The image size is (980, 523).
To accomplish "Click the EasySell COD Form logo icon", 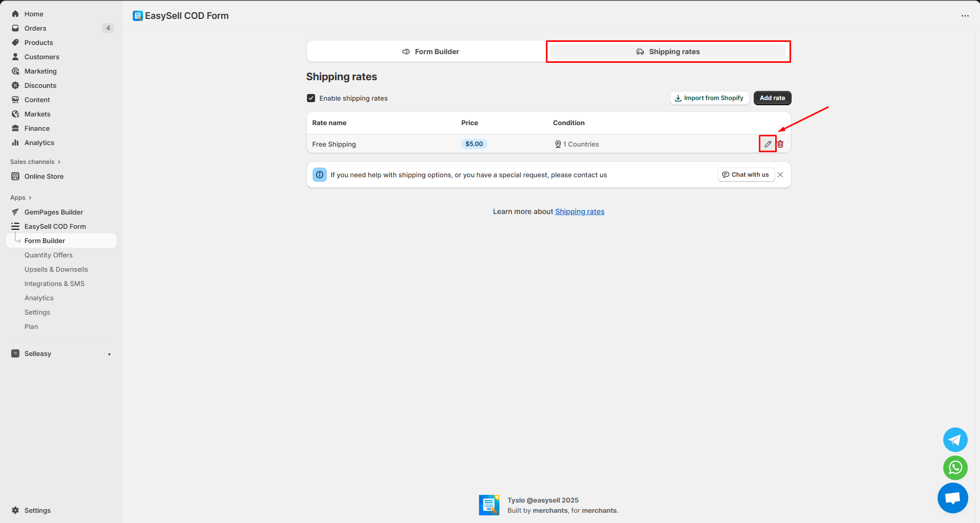I will click(137, 16).
